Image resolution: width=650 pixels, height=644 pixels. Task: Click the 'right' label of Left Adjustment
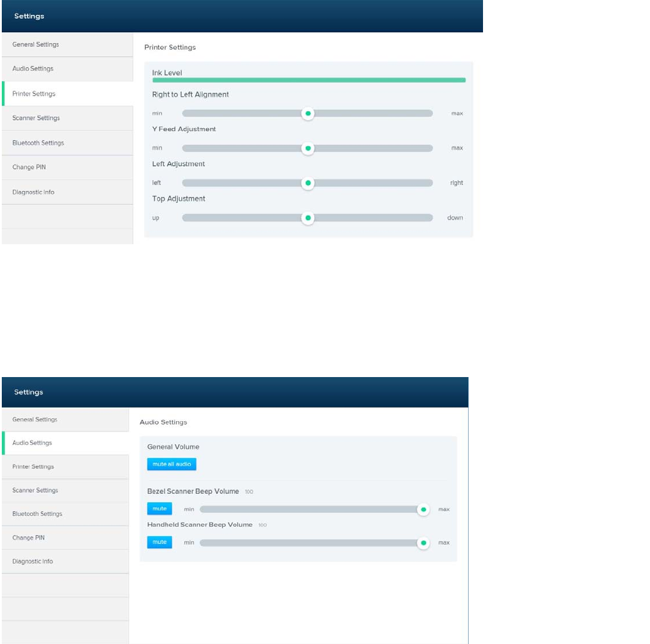457,183
